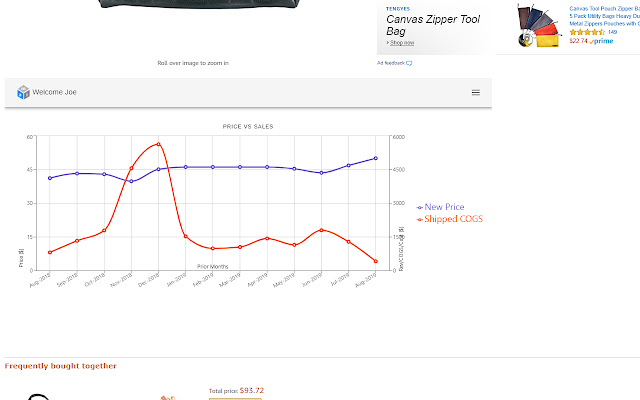
Task: Toggle New Price series in legend
Action: pyautogui.click(x=440, y=207)
